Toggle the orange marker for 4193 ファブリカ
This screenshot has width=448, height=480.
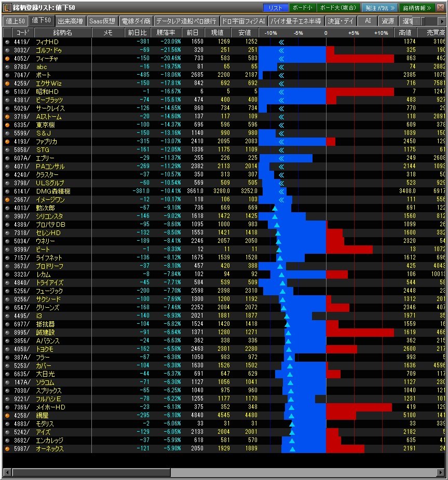point(7,142)
